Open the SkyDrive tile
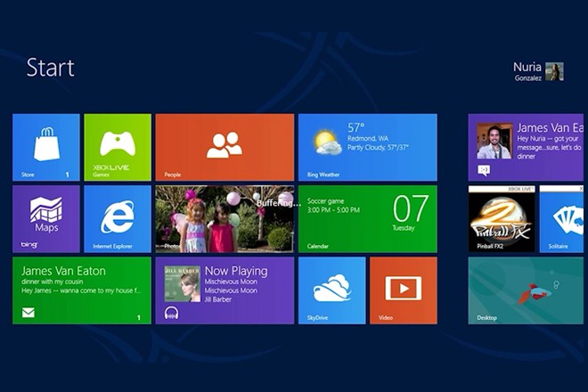The width and height of the screenshot is (588, 392). pos(332,290)
